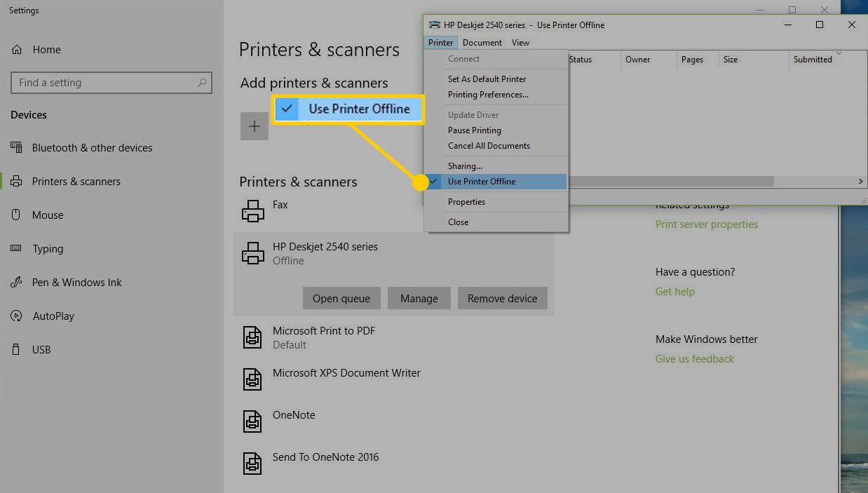The width and height of the screenshot is (868, 493).
Task: Click the Remove device button
Action: tap(503, 298)
